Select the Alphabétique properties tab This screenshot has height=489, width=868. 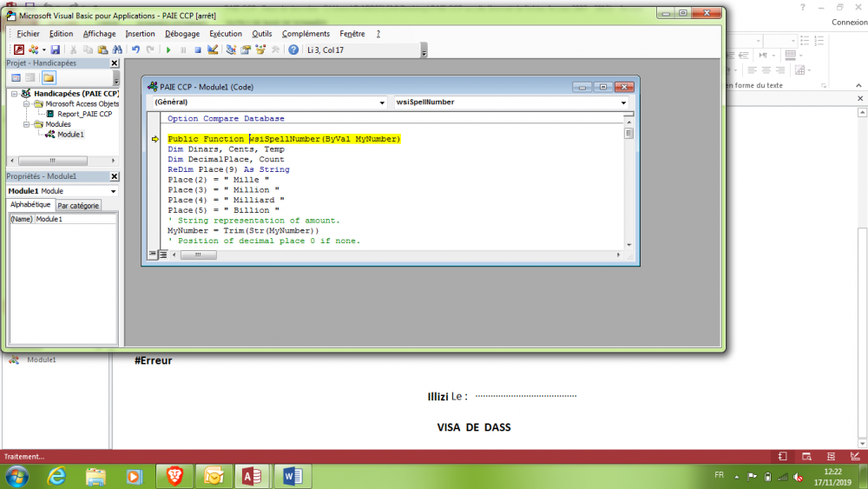point(30,204)
